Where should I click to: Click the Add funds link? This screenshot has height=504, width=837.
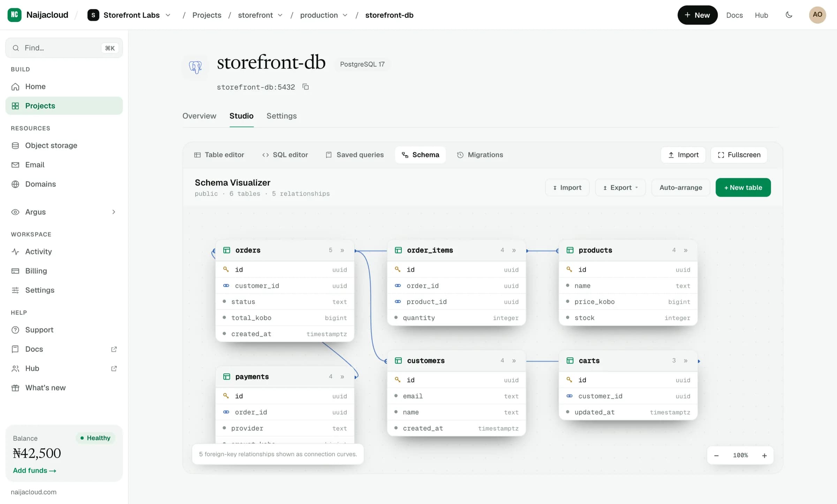[x=35, y=471]
